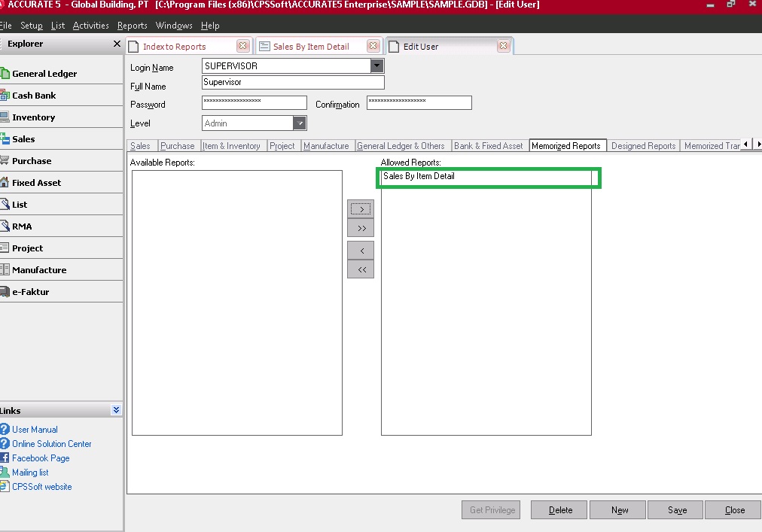Viewport: 762px width, 532px height.
Task: Click the Facebook Page icon
Action: pyautogui.click(x=5, y=458)
